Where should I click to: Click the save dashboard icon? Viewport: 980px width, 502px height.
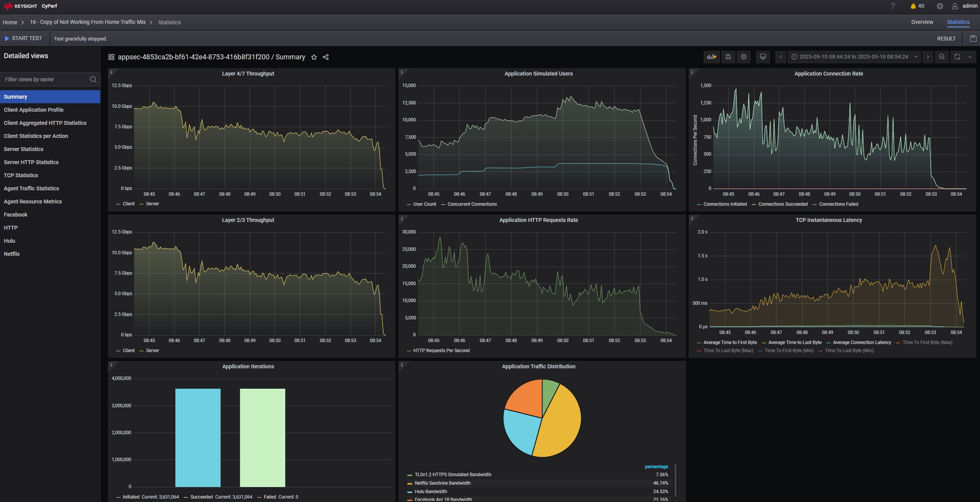[728, 57]
